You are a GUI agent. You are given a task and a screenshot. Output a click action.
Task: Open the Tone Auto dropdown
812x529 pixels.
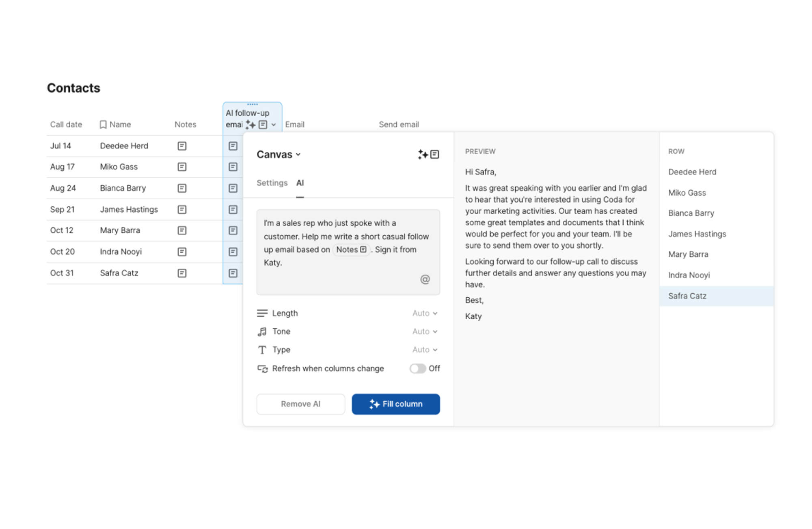(x=425, y=332)
